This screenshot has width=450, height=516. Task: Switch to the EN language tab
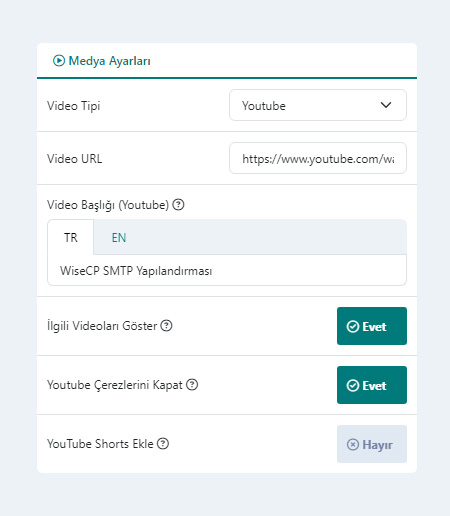pyautogui.click(x=119, y=238)
